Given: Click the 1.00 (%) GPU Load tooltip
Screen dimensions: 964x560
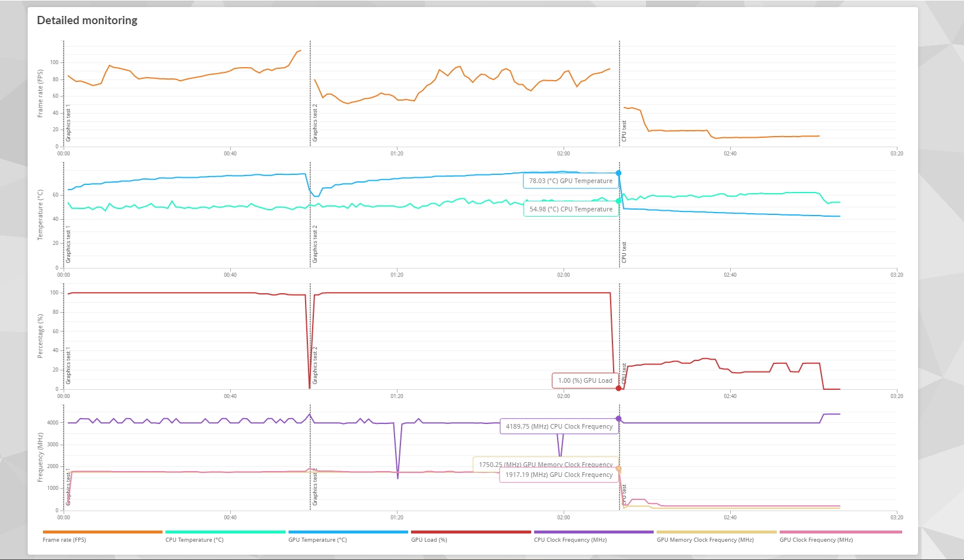Looking at the screenshot, I should click(585, 380).
